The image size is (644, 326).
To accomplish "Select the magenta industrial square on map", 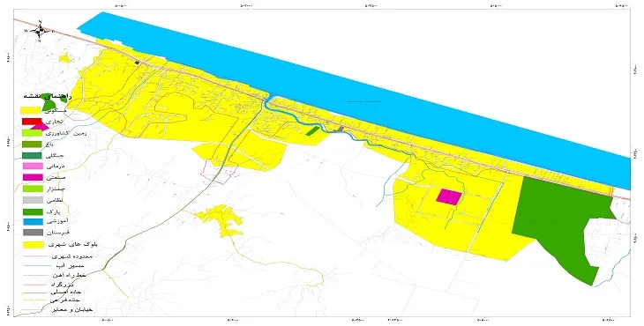I will tap(449, 196).
